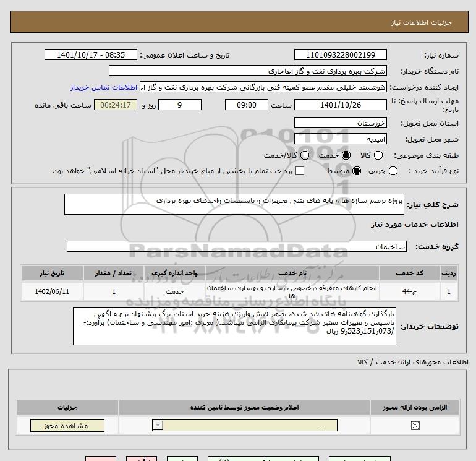The height and width of the screenshot is (461, 476).
Task: Select the کالا radio button
Action: pyautogui.click(x=378, y=155)
